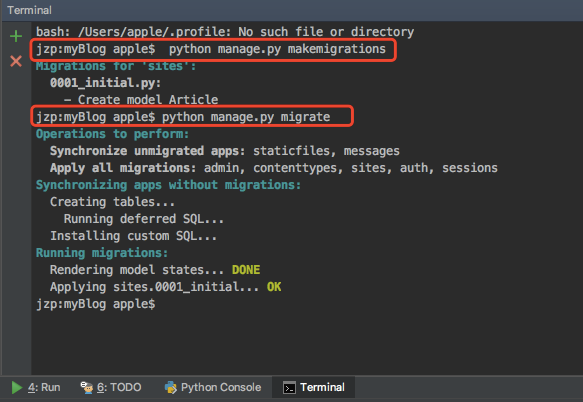Switch to the Python Console tab
583x402 pixels.
pos(213,387)
